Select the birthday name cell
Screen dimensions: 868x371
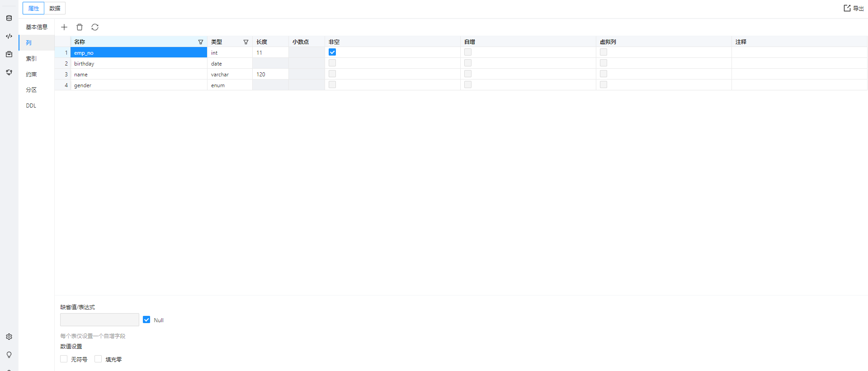[x=139, y=63]
